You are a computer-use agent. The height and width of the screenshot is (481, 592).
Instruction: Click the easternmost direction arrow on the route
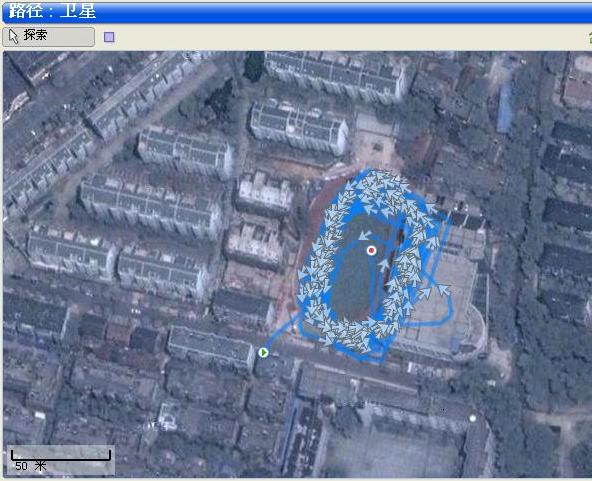pos(443,290)
